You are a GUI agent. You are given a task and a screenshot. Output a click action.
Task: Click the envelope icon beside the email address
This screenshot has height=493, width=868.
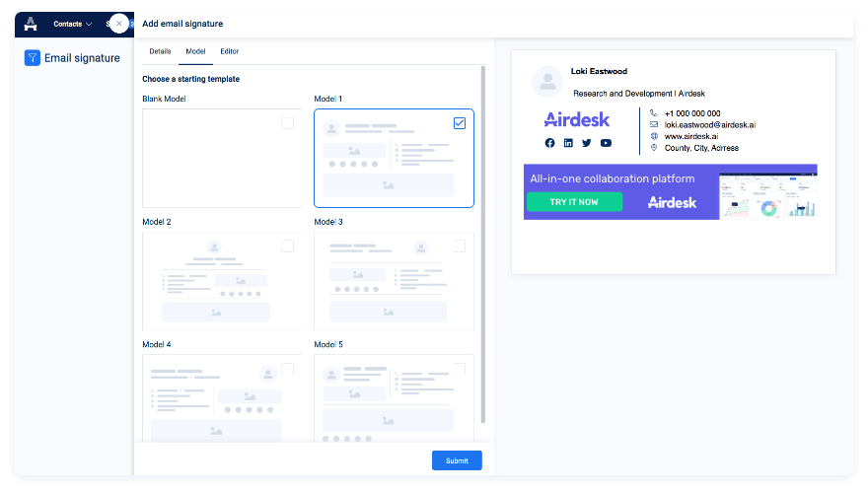[654, 124]
